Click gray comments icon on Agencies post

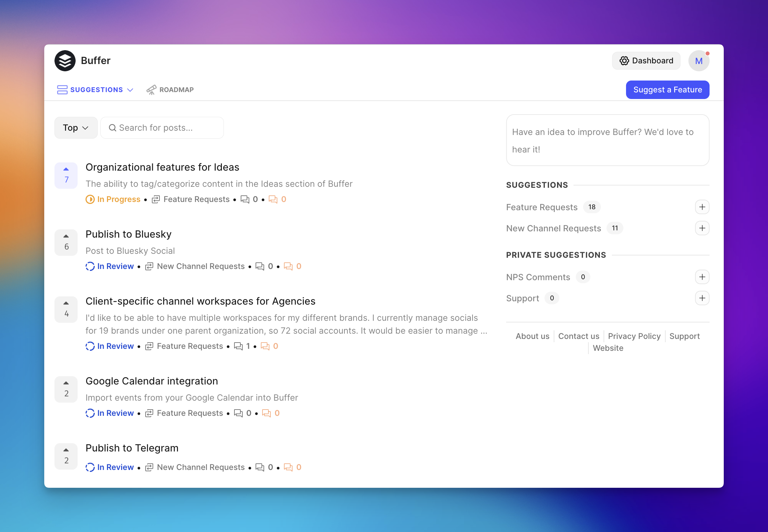pyautogui.click(x=238, y=346)
